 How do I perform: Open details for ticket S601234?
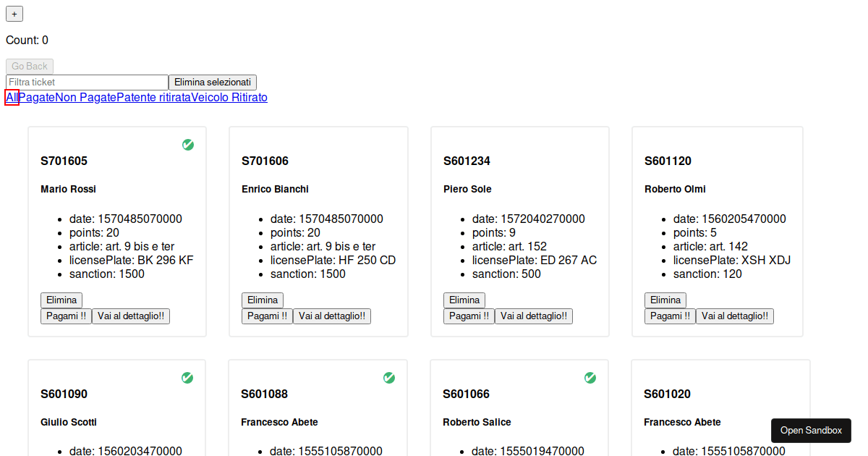click(534, 316)
